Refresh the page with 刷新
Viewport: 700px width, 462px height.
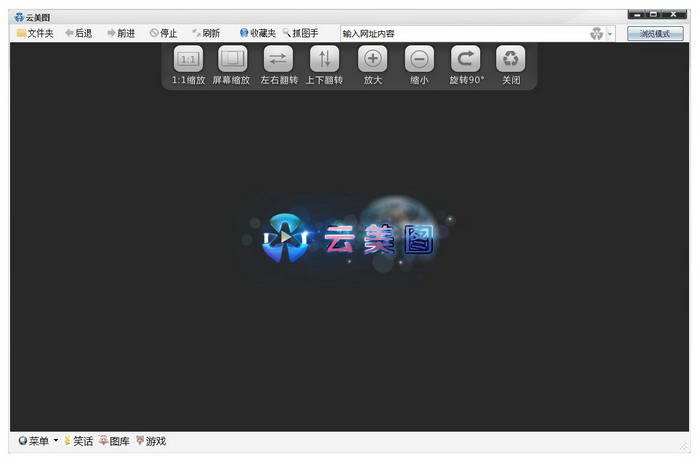206,33
